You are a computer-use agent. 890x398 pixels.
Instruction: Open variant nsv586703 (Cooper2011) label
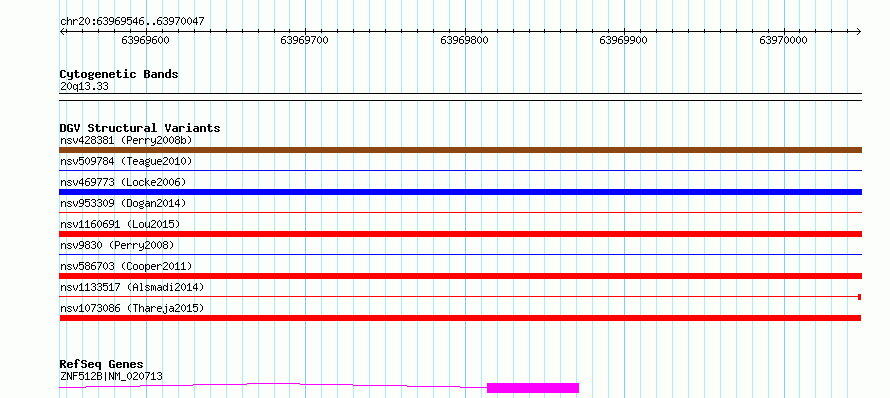[x=126, y=266]
